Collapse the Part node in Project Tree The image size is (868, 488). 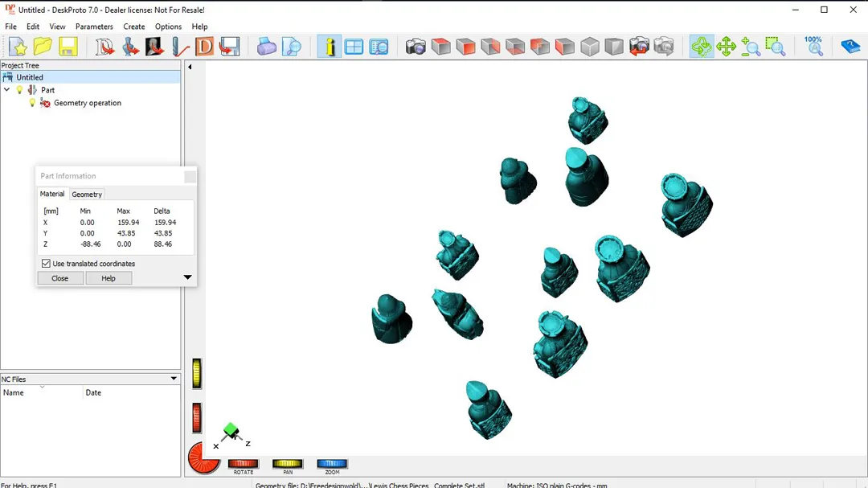6,90
